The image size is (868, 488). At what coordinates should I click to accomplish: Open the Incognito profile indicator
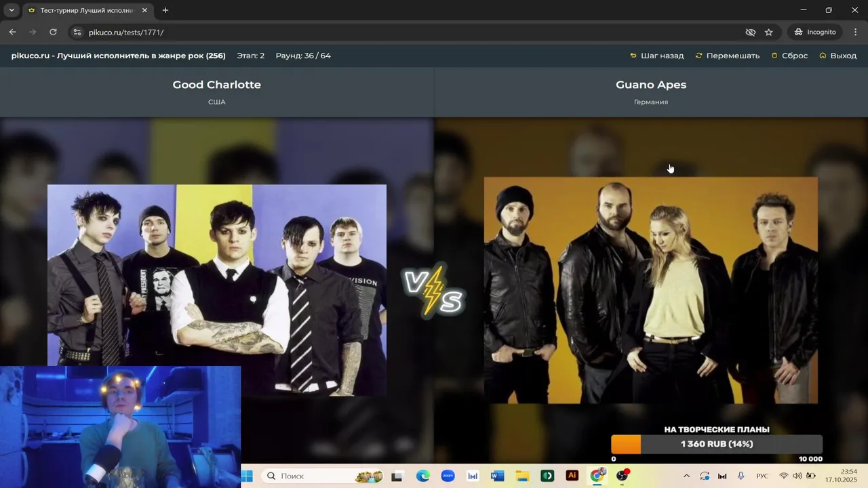(x=815, y=32)
